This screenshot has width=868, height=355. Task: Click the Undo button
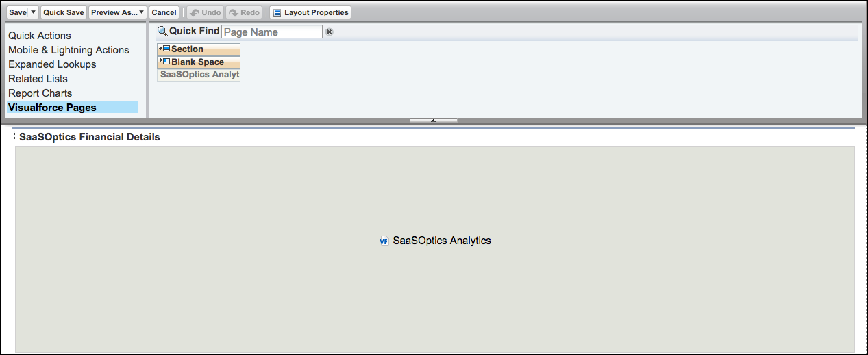[206, 12]
